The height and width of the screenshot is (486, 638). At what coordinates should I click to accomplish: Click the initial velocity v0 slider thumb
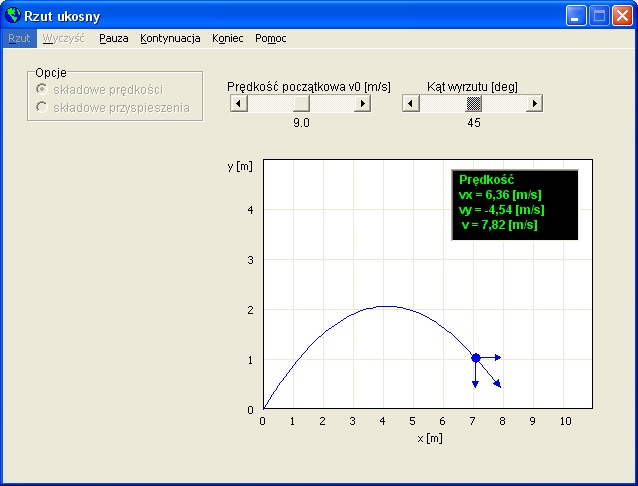(x=301, y=103)
